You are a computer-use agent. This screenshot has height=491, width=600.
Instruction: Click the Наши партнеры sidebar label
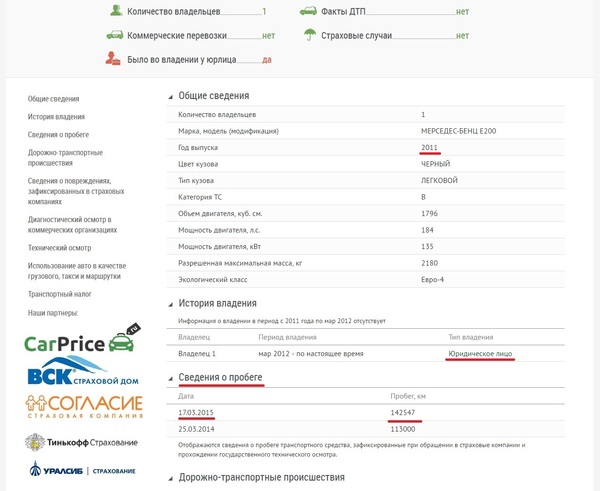coord(53,313)
